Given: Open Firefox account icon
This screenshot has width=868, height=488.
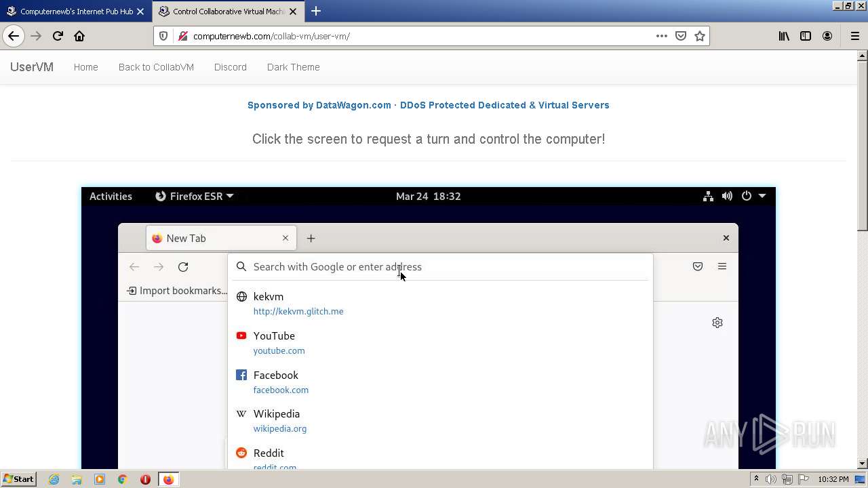Looking at the screenshot, I should pos(827,36).
